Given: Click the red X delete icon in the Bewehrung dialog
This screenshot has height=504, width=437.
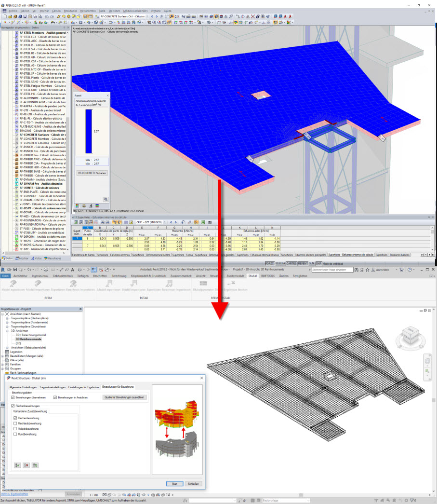Looking at the screenshot, I should coord(26,465).
